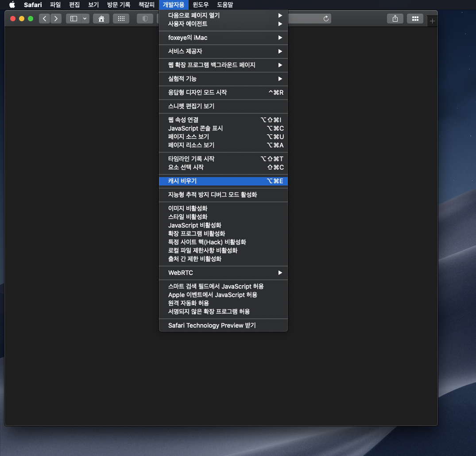Open the 윈도우 menu
This screenshot has height=456, width=476.
pyautogui.click(x=201, y=4)
